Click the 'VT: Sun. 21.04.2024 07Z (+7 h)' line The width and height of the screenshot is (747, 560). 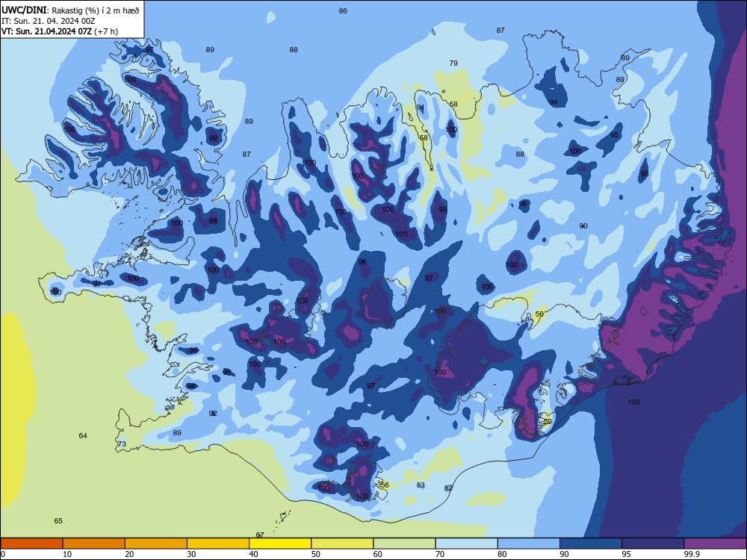click(60, 31)
